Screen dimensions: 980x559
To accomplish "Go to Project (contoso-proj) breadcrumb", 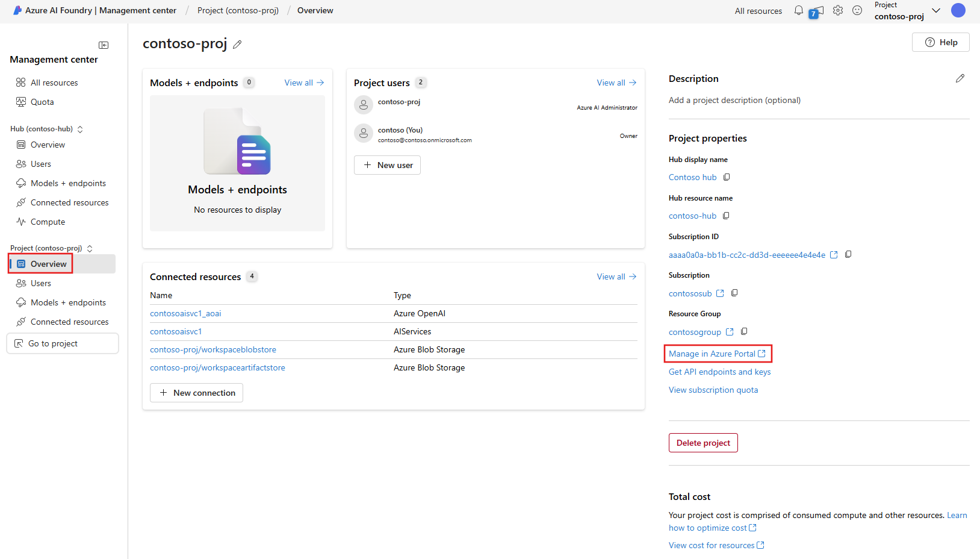I will point(238,10).
